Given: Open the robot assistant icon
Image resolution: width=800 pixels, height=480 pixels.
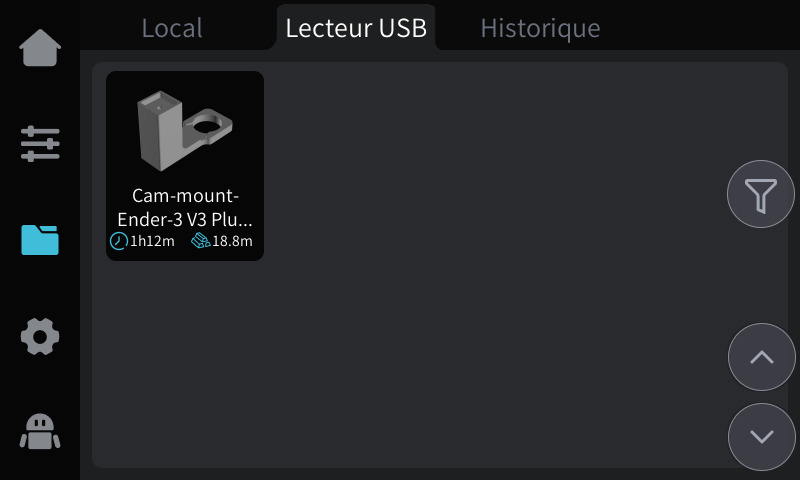Looking at the screenshot, I should pyautogui.click(x=40, y=432).
